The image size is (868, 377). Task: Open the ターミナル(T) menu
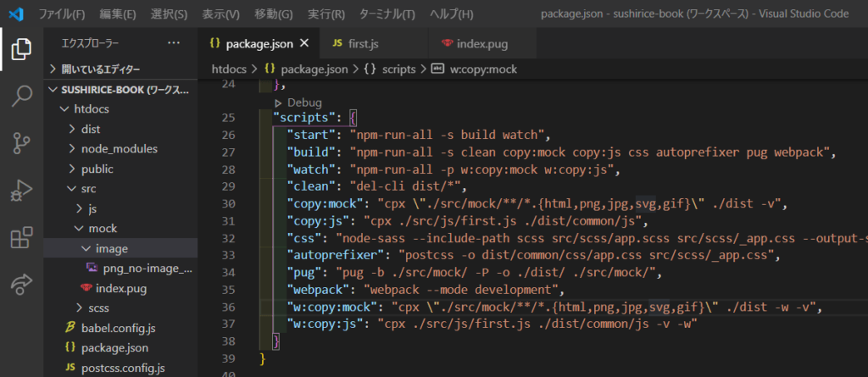point(387,14)
